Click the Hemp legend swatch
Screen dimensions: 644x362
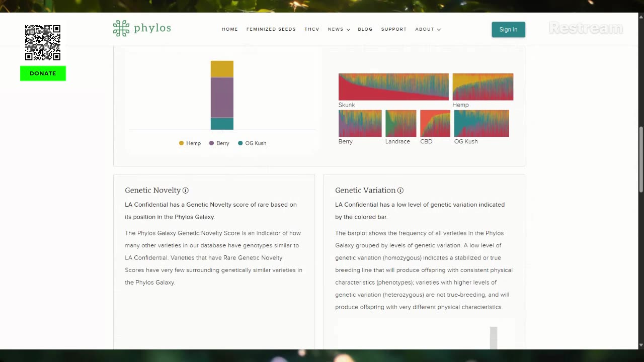point(181,143)
